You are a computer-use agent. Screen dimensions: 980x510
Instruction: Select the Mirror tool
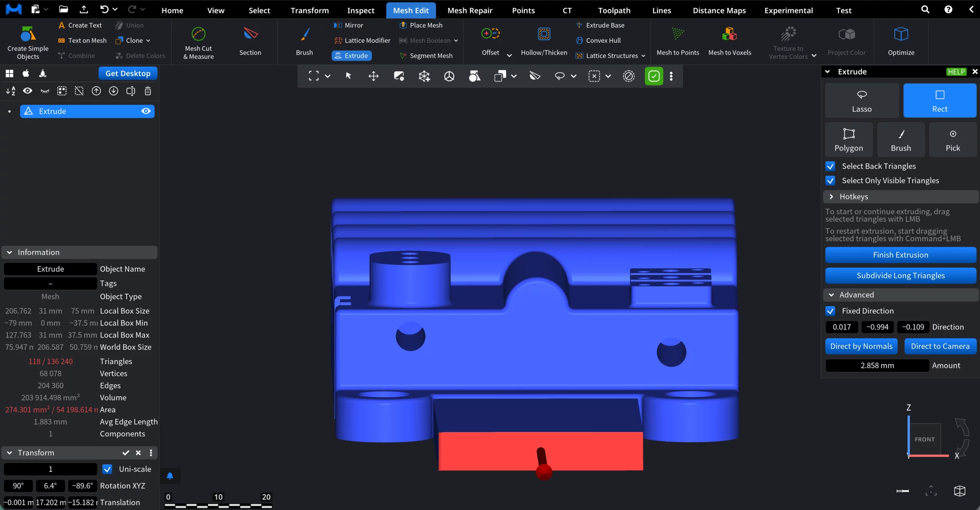tap(349, 25)
